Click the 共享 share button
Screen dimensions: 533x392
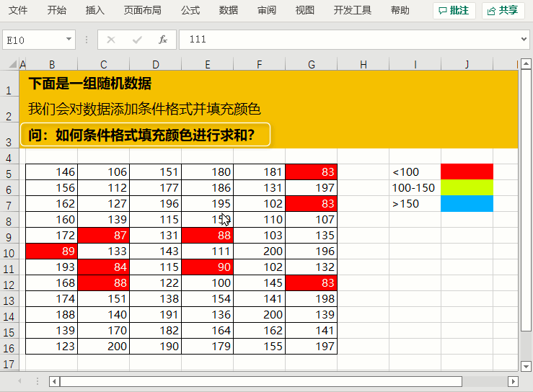[x=503, y=11]
